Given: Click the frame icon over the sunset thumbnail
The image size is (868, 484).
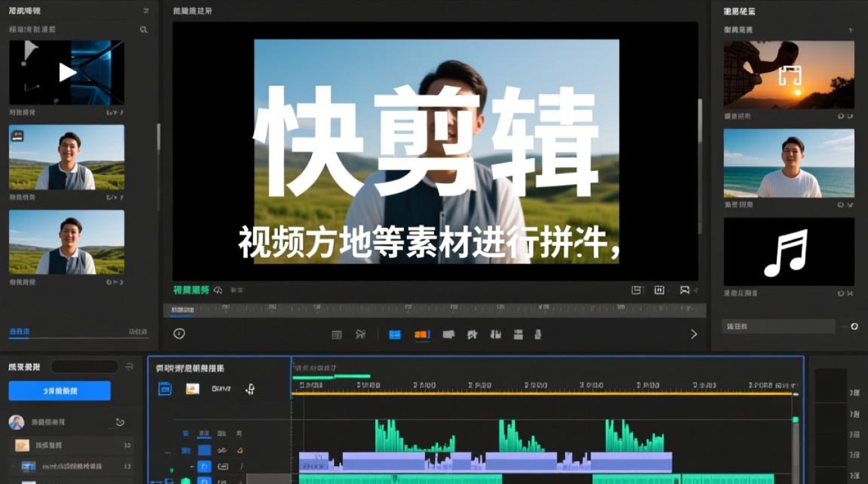Looking at the screenshot, I should (x=789, y=76).
